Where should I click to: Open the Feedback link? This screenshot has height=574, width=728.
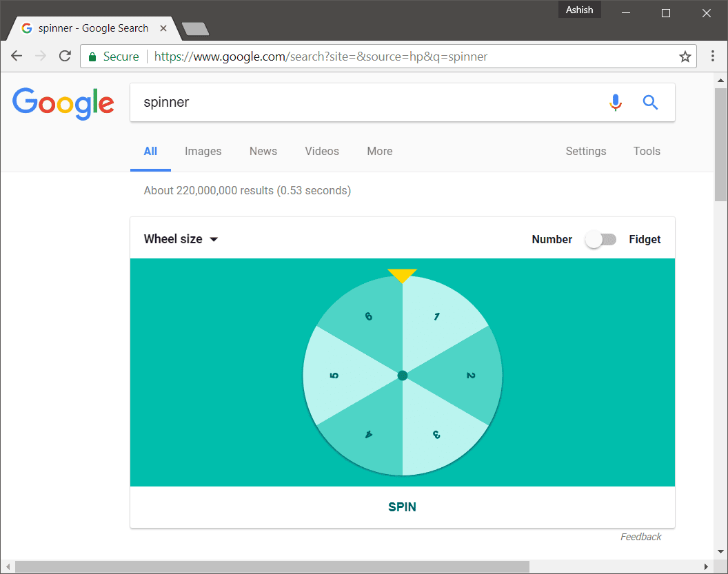pyautogui.click(x=640, y=537)
